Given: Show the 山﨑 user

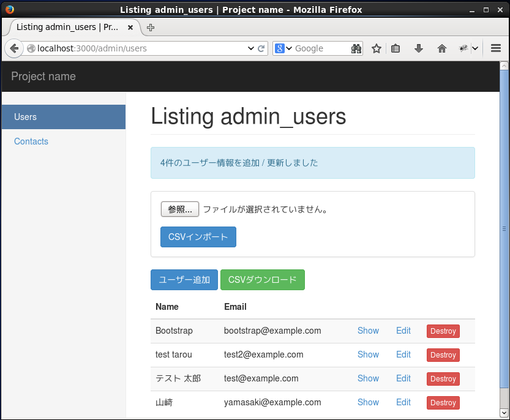Looking at the screenshot, I should pyautogui.click(x=368, y=402).
